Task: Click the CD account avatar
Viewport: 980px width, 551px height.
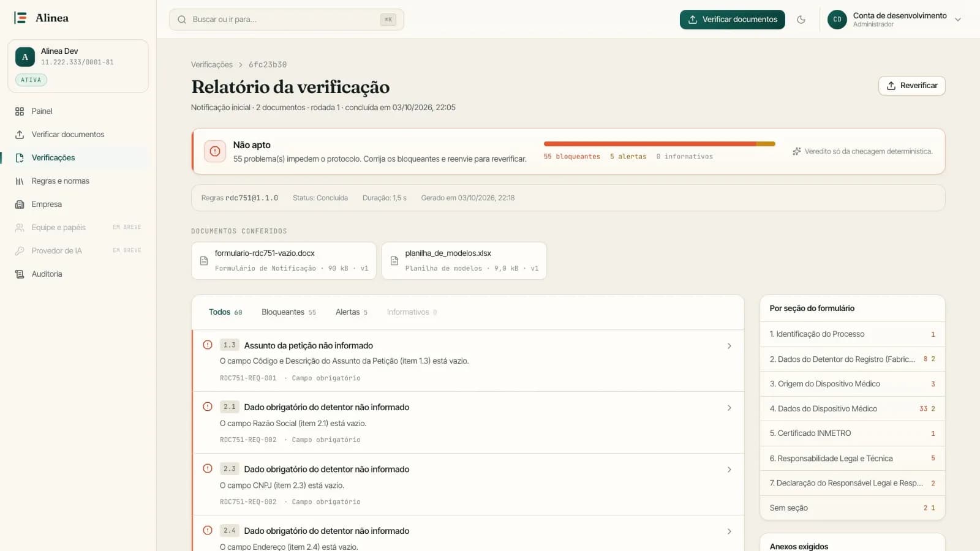Action: pos(837,20)
